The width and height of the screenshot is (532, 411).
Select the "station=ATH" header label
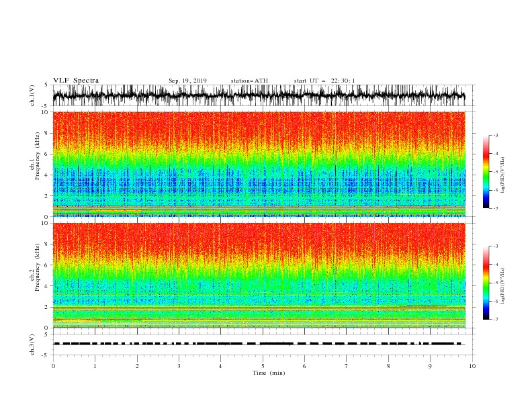[x=249, y=81]
